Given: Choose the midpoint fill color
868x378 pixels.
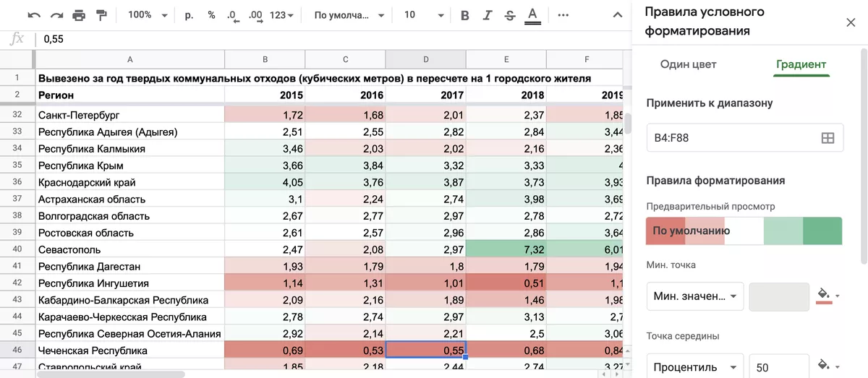Looking at the screenshot, I should [828, 366].
